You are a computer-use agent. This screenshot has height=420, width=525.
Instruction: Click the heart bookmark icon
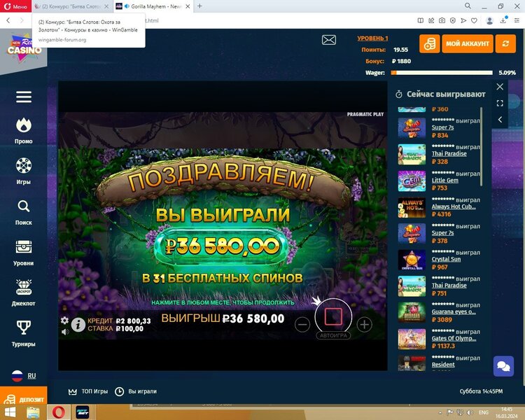474,20
